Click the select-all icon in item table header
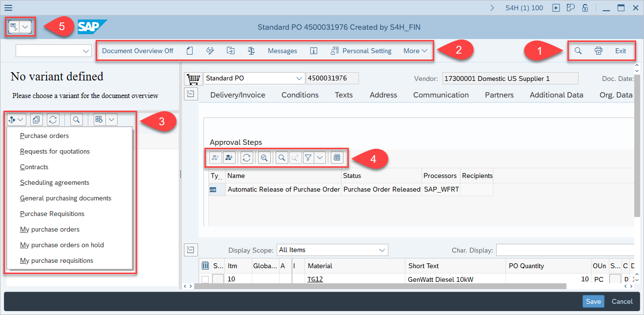Image resolution: width=644 pixels, height=315 pixels. (205, 266)
